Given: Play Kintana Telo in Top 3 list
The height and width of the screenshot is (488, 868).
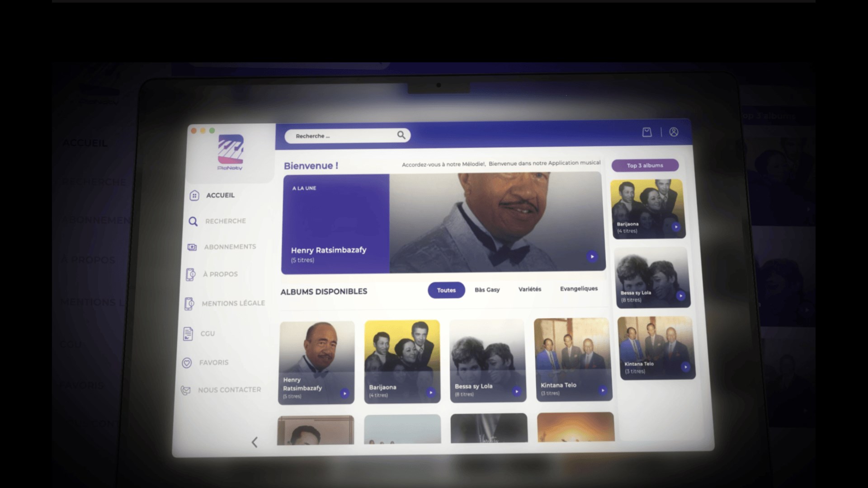Looking at the screenshot, I should coord(685,367).
